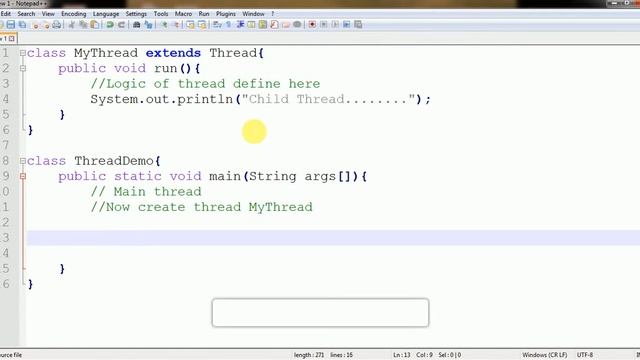Click the Zoom In toolbar icon

pyautogui.click(x=164, y=24)
